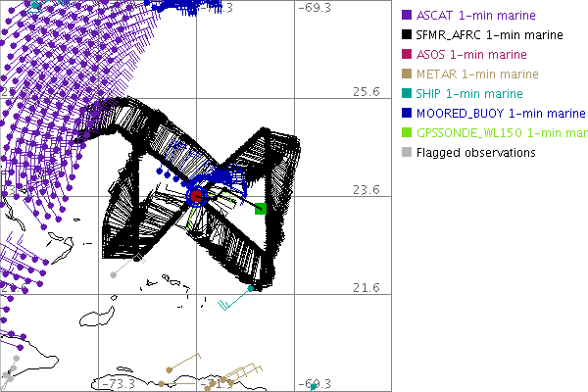Click the magenta ASOS legend swatch
Screen dimensions: 588x392
[407, 55]
